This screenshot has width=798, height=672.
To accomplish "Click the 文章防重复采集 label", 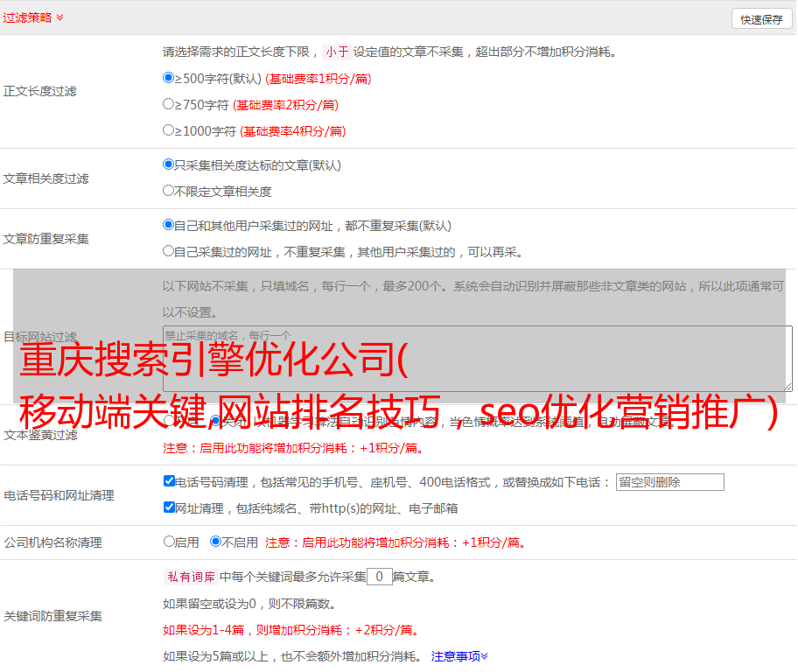I will [x=46, y=239].
